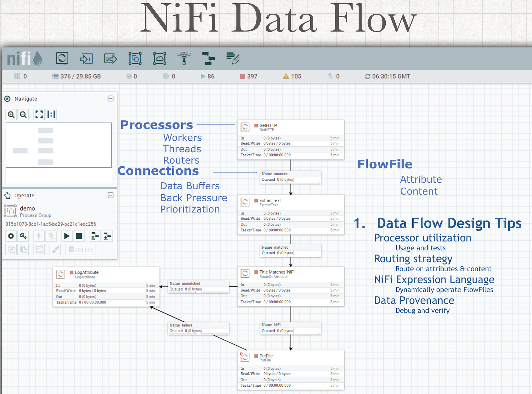Click the invalid components count 105
This screenshot has height=394, width=532.
[x=292, y=76]
